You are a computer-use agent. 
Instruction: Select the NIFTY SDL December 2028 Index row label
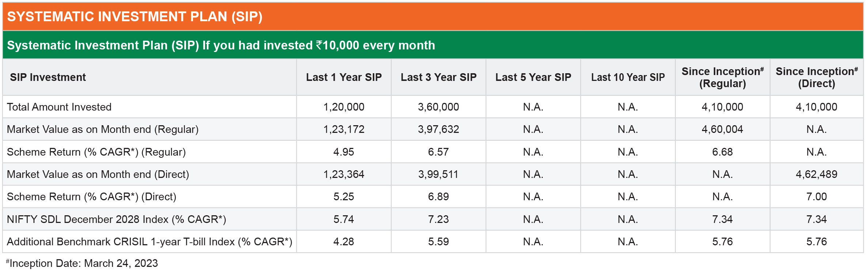117,219
